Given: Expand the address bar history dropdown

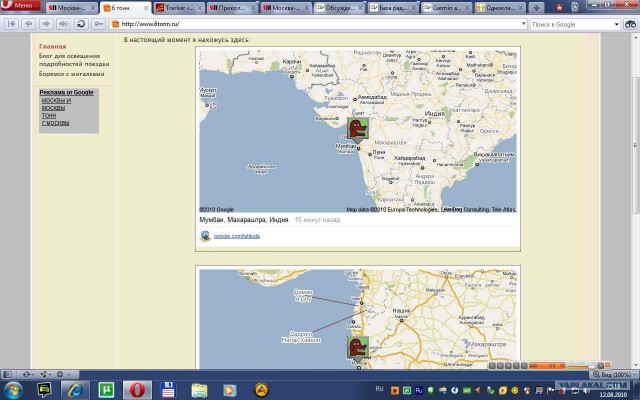Looking at the screenshot, I should tap(523, 24).
